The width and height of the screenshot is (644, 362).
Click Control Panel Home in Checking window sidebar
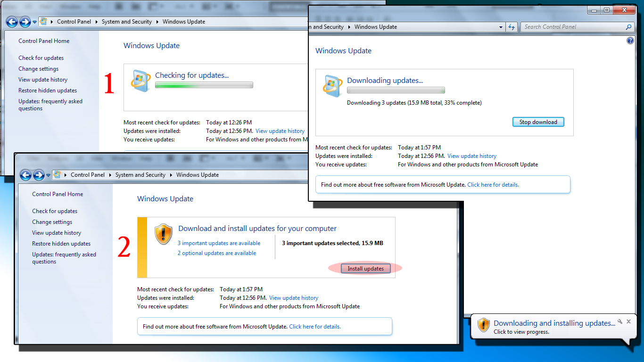(44, 41)
